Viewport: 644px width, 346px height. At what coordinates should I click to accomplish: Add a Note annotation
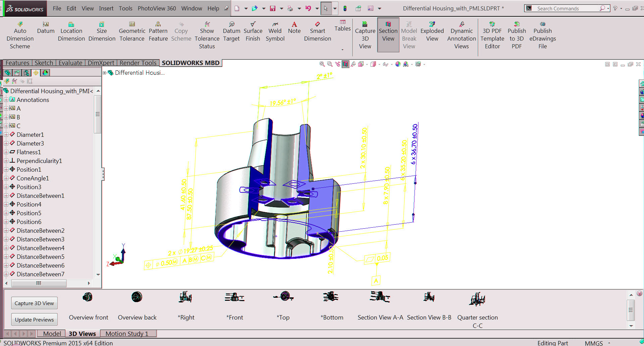(294, 27)
